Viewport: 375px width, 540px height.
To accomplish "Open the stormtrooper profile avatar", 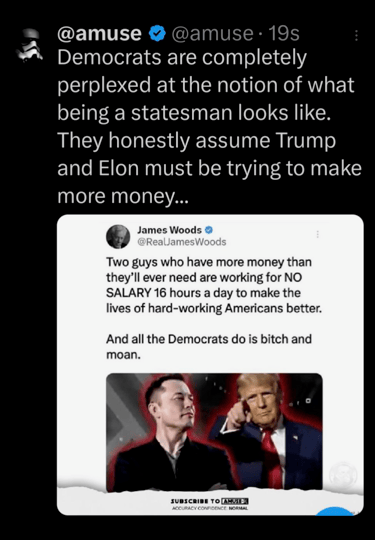I will click(x=29, y=45).
